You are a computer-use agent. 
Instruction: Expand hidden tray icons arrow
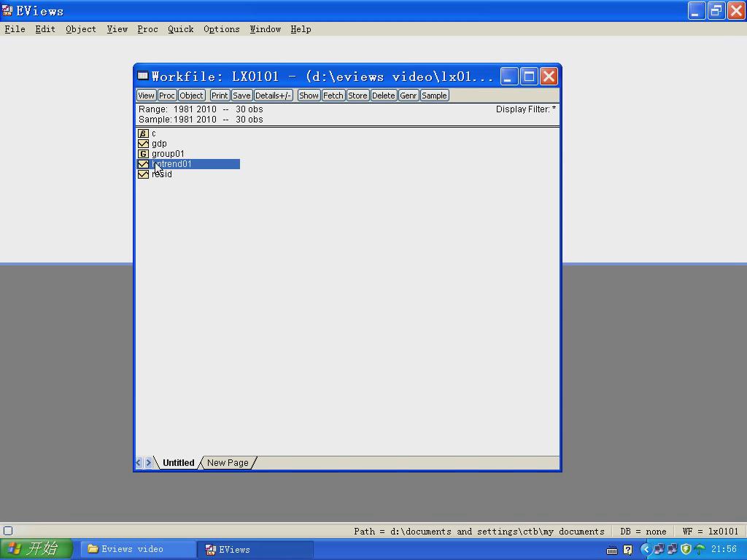[x=646, y=550]
